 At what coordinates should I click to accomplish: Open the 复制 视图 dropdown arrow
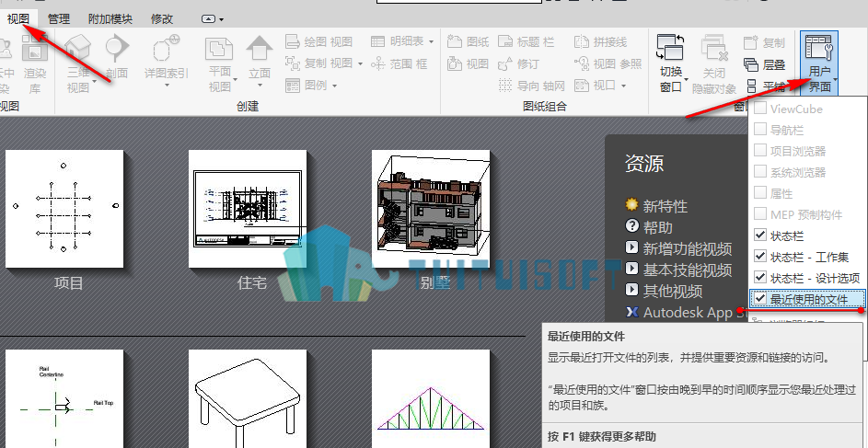(360, 63)
